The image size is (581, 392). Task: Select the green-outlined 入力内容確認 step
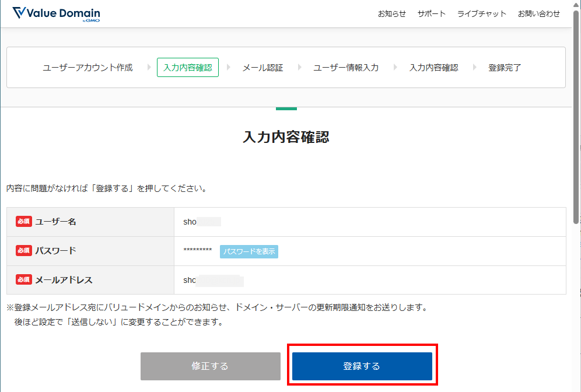(188, 68)
